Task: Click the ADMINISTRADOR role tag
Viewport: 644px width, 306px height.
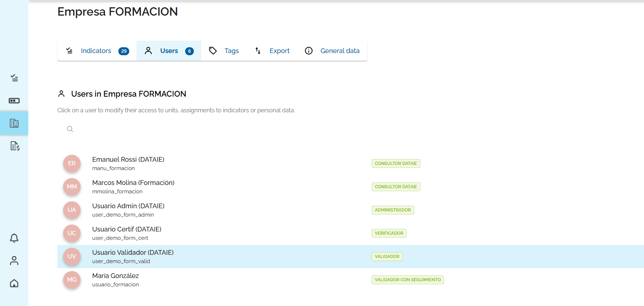Action: 393,210
